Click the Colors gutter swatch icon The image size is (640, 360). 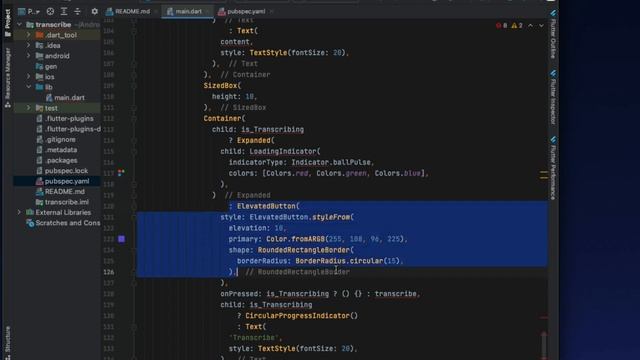[121, 173]
